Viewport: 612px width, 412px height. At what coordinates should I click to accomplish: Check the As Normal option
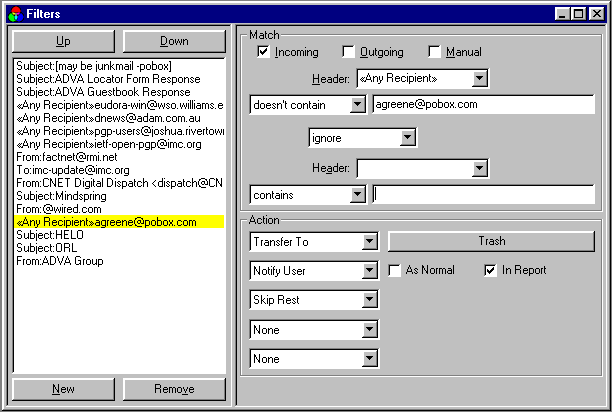click(x=395, y=270)
